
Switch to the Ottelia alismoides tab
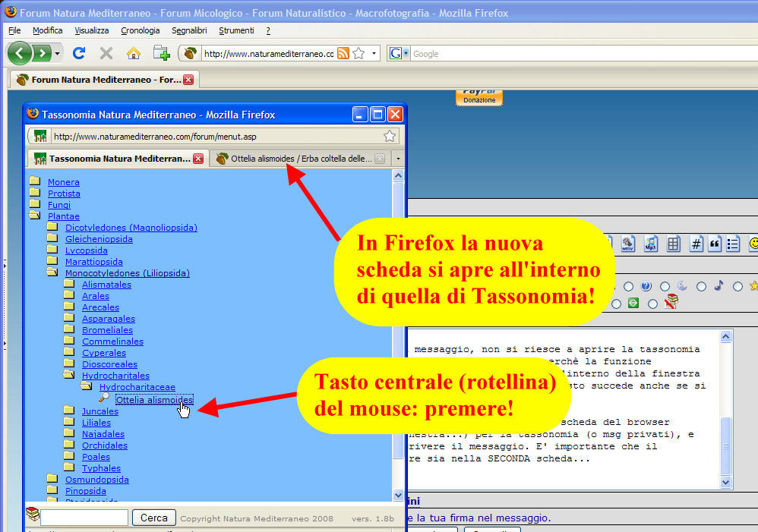[301, 159]
